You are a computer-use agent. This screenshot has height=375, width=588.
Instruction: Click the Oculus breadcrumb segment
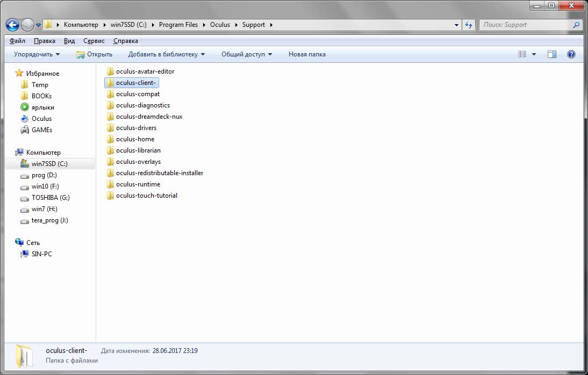pyautogui.click(x=220, y=25)
